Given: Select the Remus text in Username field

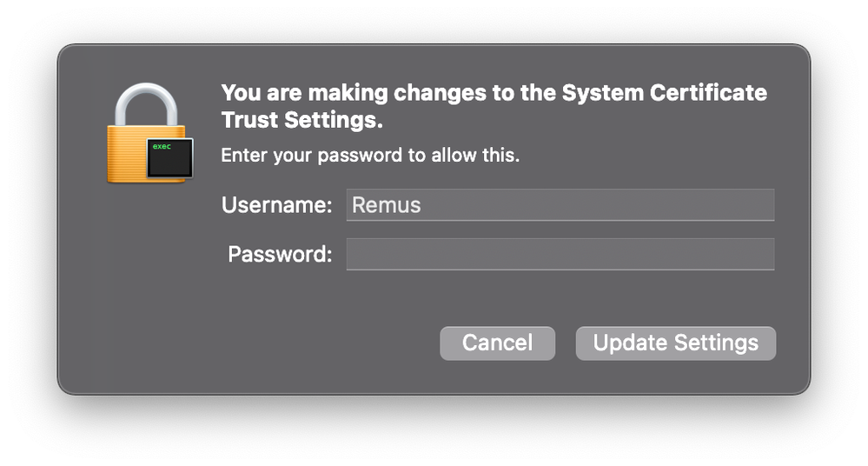Looking at the screenshot, I should point(387,205).
